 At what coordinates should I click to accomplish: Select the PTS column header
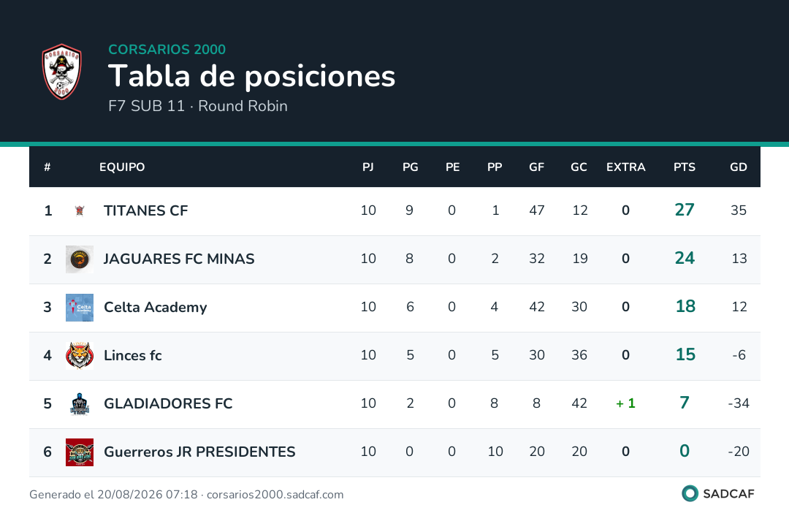click(x=685, y=167)
